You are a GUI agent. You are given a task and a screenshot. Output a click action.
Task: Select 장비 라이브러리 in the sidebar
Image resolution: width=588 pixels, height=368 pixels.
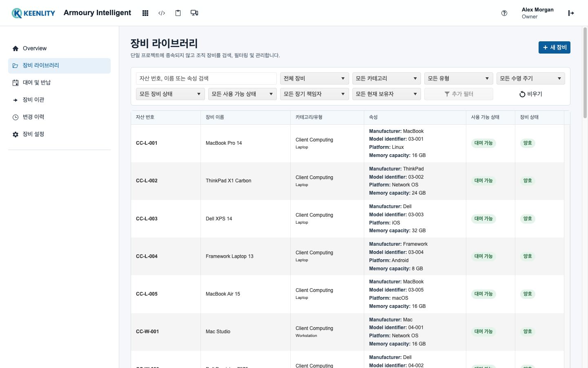pos(59,65)
